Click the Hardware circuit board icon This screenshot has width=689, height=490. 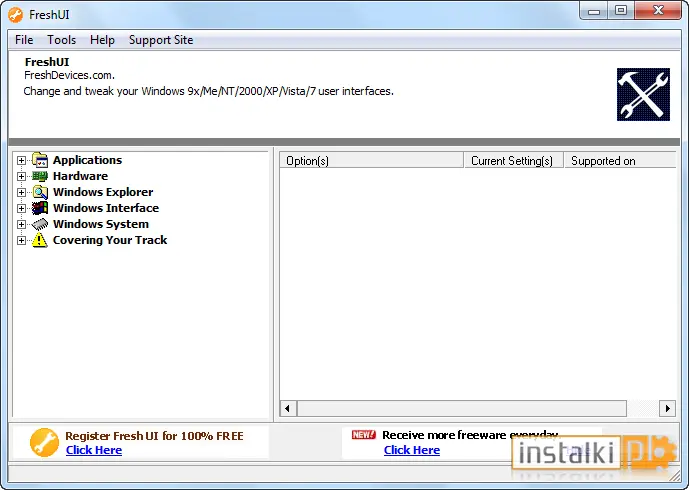pyautogui.click(x=40, y=176)
